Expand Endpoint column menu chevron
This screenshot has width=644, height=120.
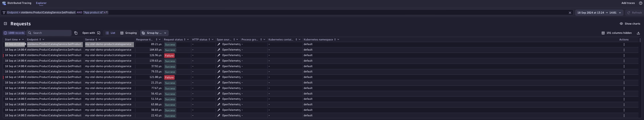coord(43,40)
